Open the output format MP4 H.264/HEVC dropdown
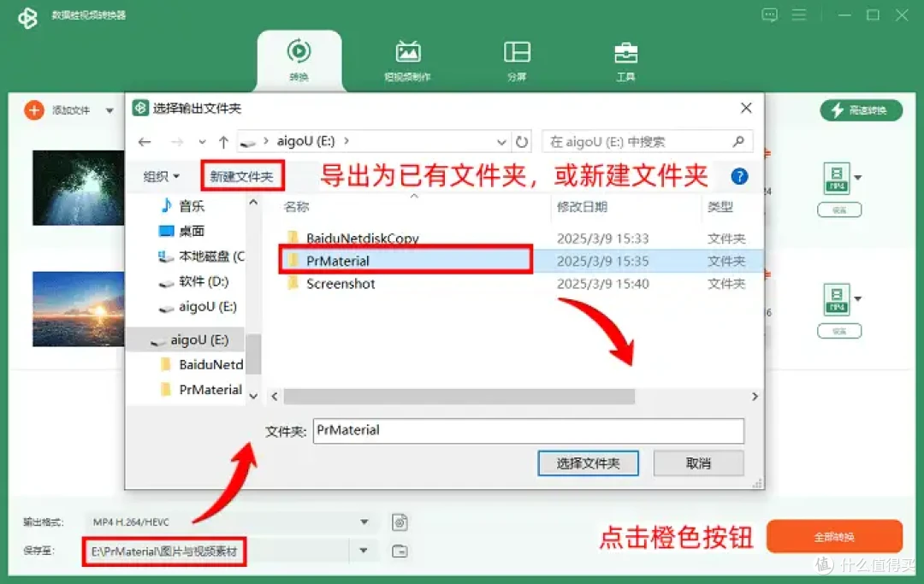The image size is (924, 584). coord(230,522)
